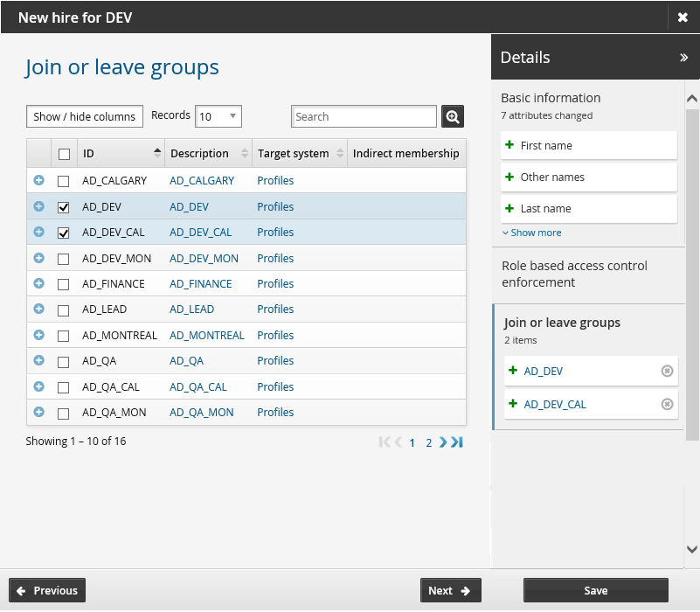Click the search magnifier icon button

tap(453, 116)
